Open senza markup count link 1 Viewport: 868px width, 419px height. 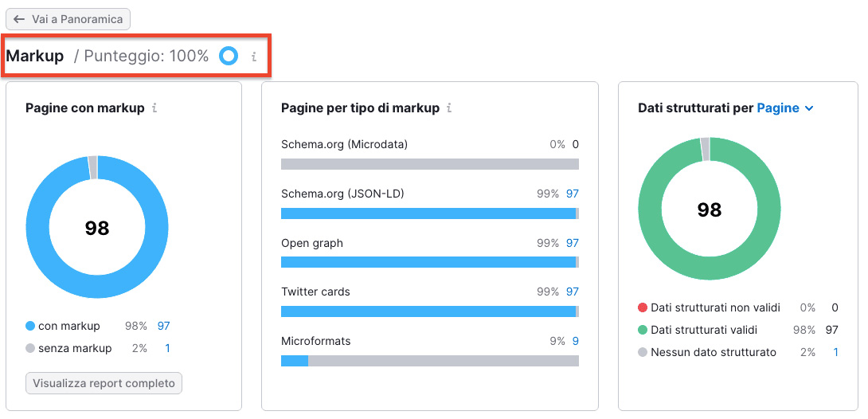click(167, 348)
